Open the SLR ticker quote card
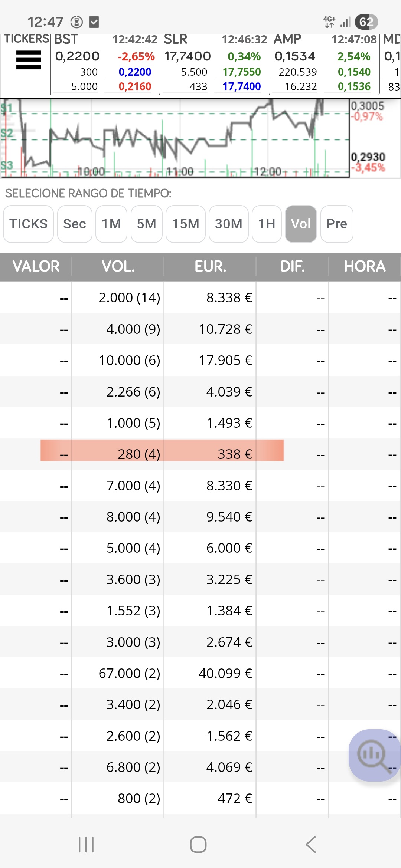Image resolution: width=401 pixels, height=868 pixels. tap(215, 64)
